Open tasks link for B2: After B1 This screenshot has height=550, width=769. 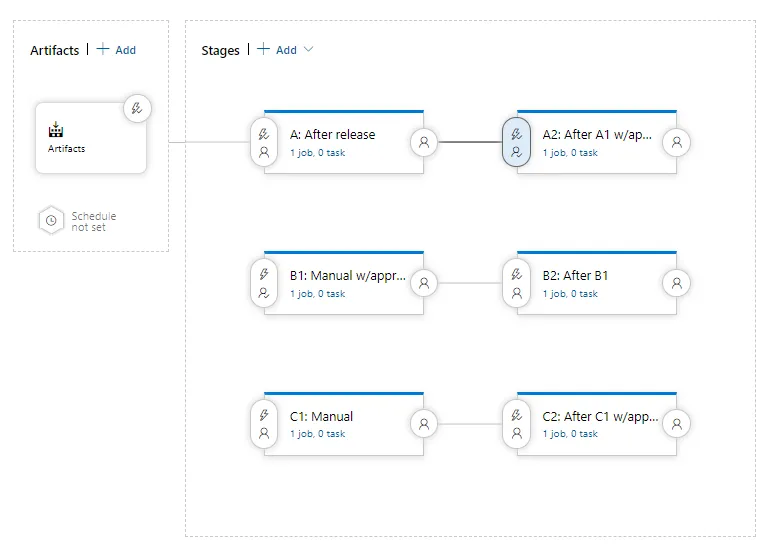pyautogui.click(x=570, y=294)
